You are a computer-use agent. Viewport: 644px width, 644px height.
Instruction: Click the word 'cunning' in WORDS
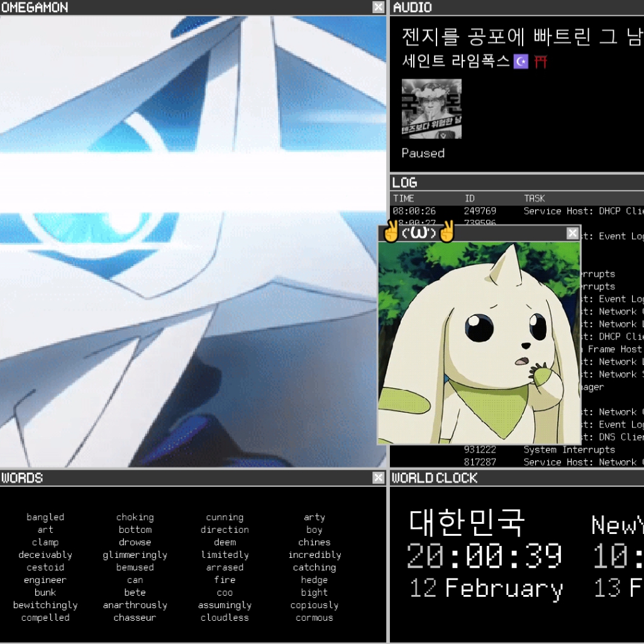tap(225, 517)
